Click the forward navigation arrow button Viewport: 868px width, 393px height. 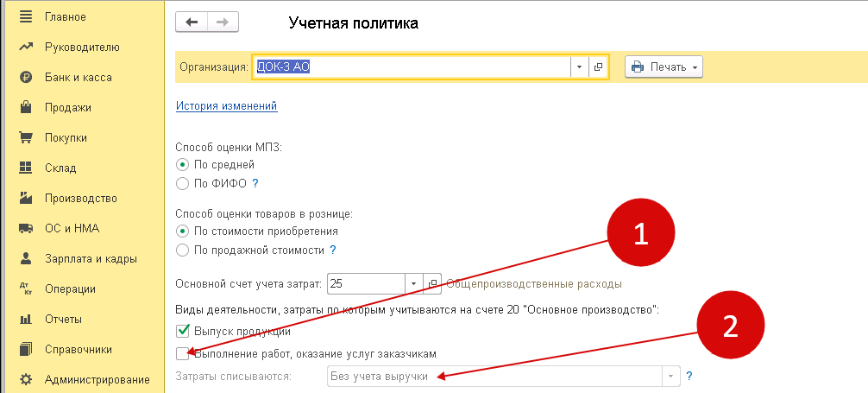(x=223, y=23)
